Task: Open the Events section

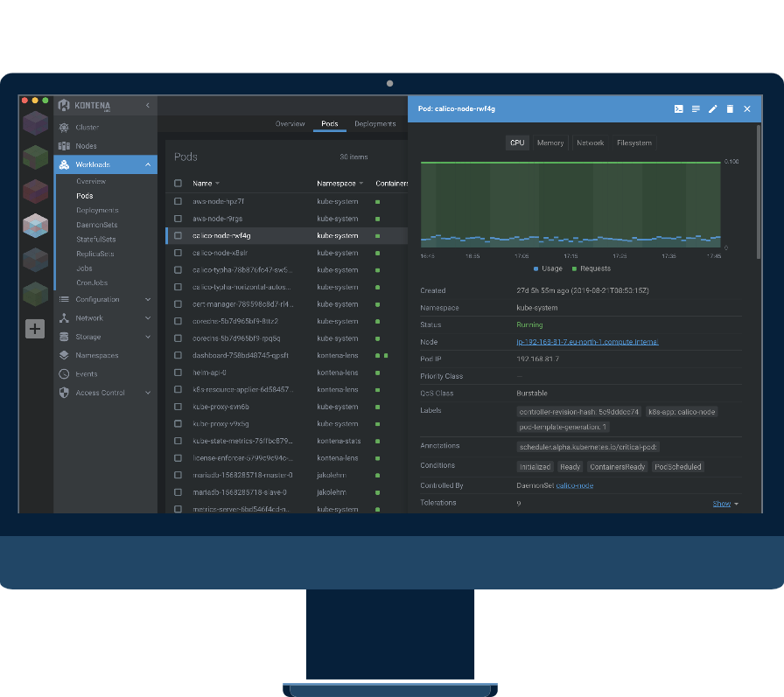Action: click(88, 373)
